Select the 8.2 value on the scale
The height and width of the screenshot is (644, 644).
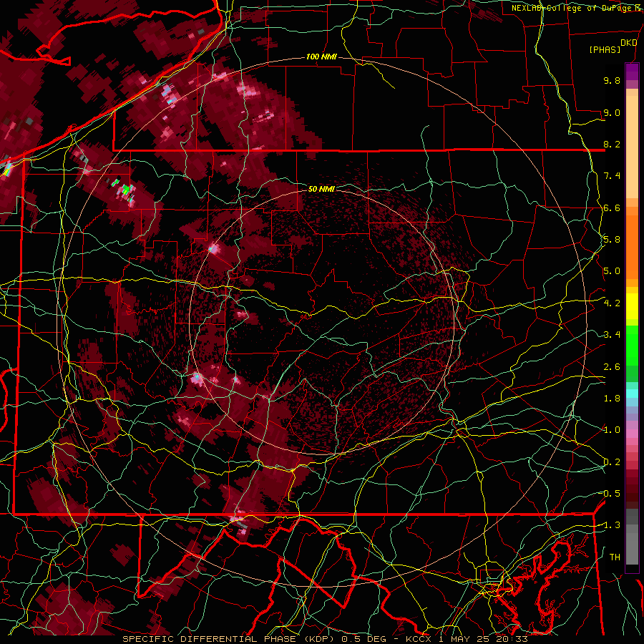click(612, 144)
